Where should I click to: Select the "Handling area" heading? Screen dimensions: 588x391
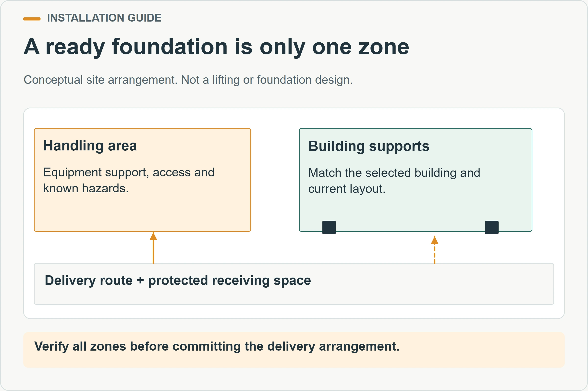coord(90,146)
